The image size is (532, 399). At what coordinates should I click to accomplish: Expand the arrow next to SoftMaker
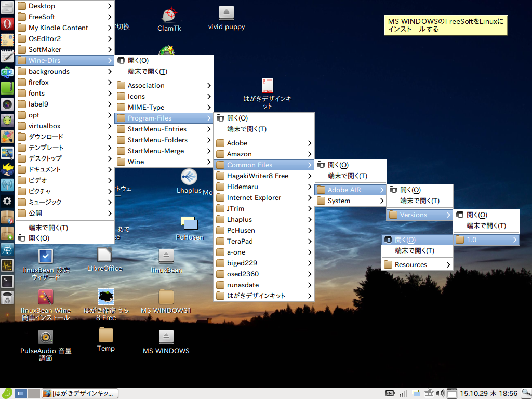click(x=110, y=49)
